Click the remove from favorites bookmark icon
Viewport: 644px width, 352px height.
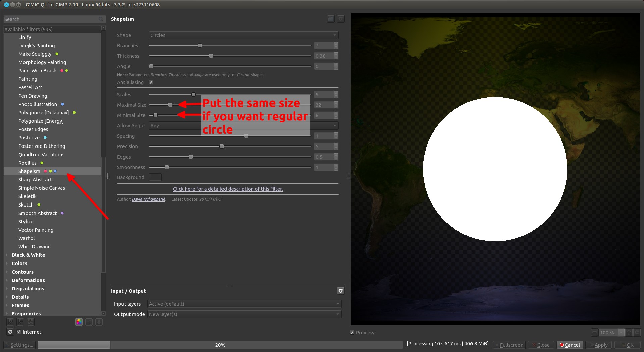pos(20,322)
